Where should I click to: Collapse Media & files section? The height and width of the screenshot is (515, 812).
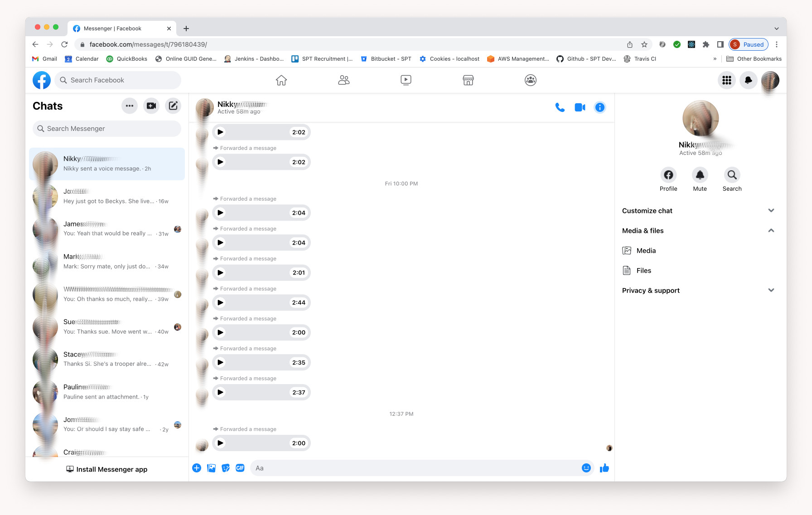pyautogui.click(x=698, y=231)
